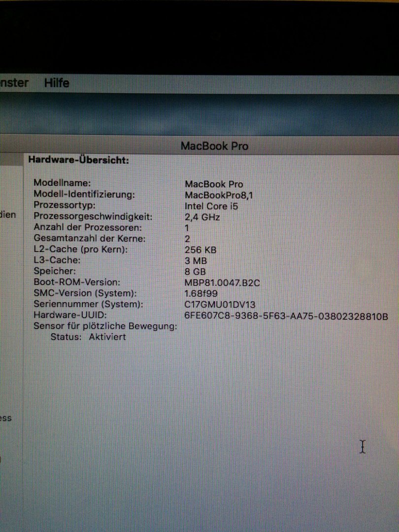The image size is (399, 532).
Task: Select the 1.68f99 SMC version
Action: pyautogui.click(x=201, y=294)
